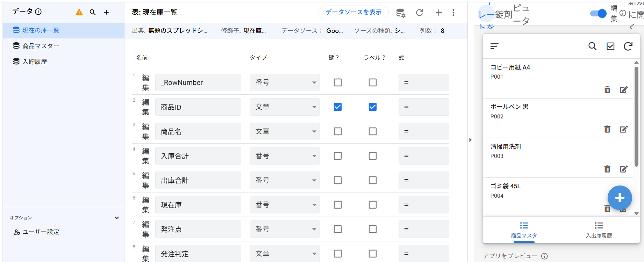The height and width of the screenshot is (262, 644).
Task: Open the コピー用紙 A4 list item
Action: (x=558, y=78)
